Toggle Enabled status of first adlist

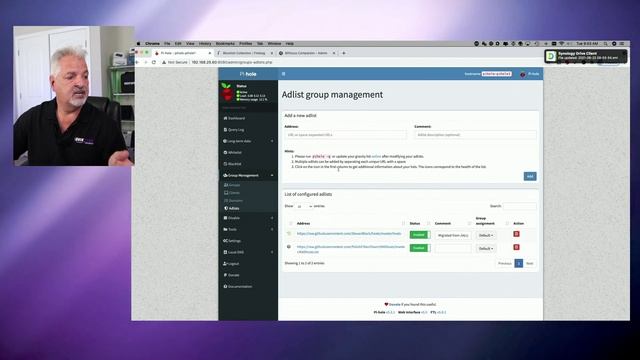[x=420, y=235]
